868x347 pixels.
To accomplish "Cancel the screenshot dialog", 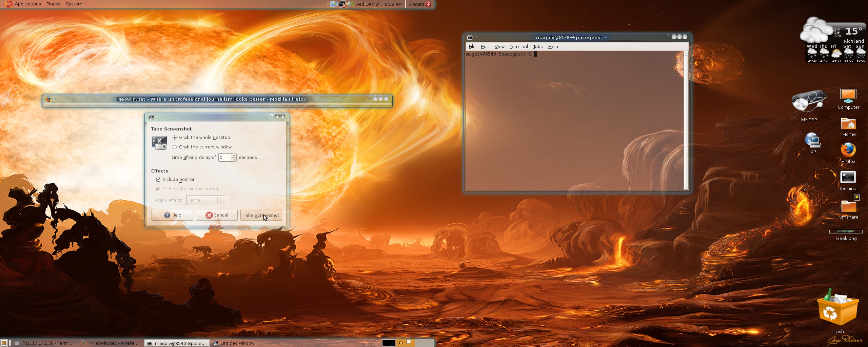I will pyautogui.click(x=217, y=215).
